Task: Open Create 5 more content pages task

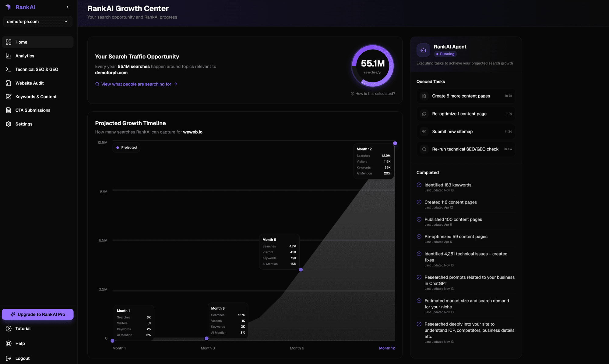Action: [466, 96]
